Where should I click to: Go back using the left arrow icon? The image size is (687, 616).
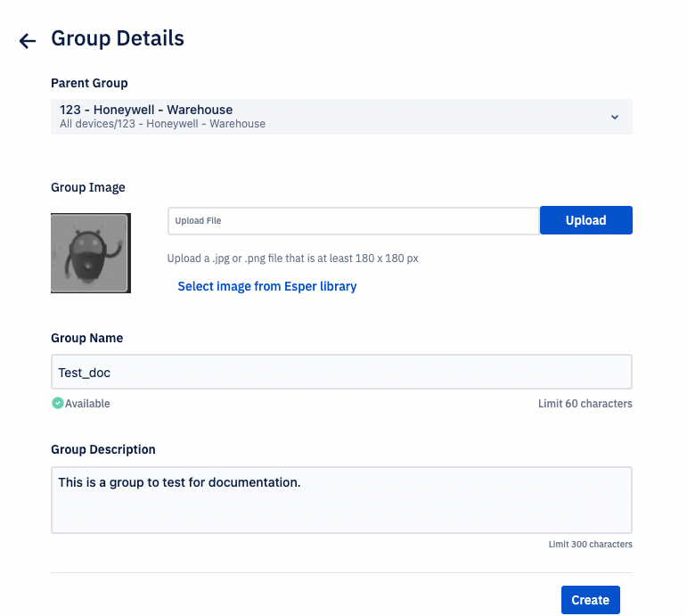[28, 41]
